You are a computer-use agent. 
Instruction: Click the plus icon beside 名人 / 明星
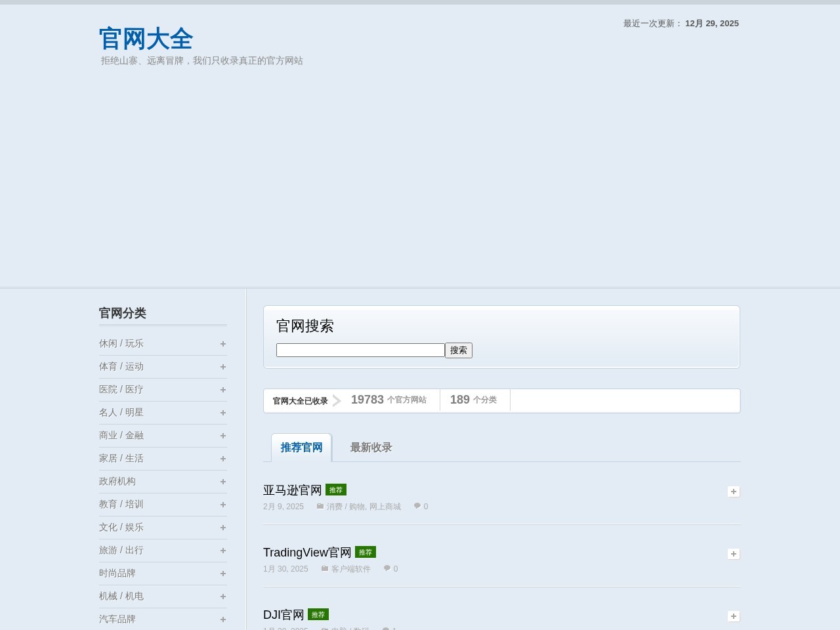click(x=223, y=413)
